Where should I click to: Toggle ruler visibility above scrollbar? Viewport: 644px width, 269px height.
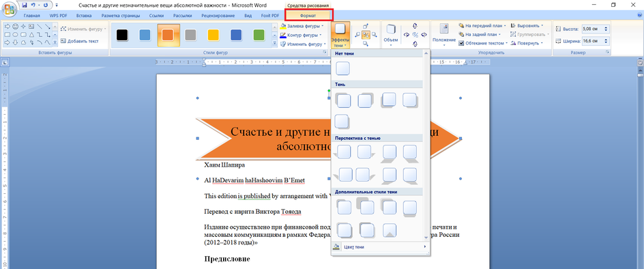(640, 63)
